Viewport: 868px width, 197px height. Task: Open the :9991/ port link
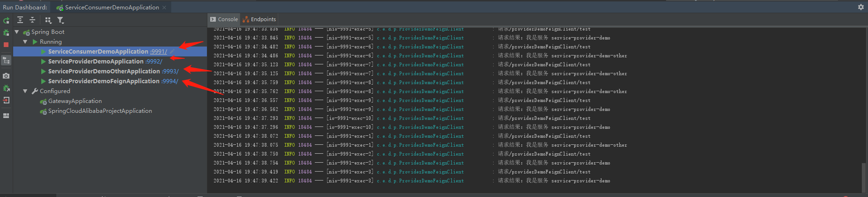[159, 52]
